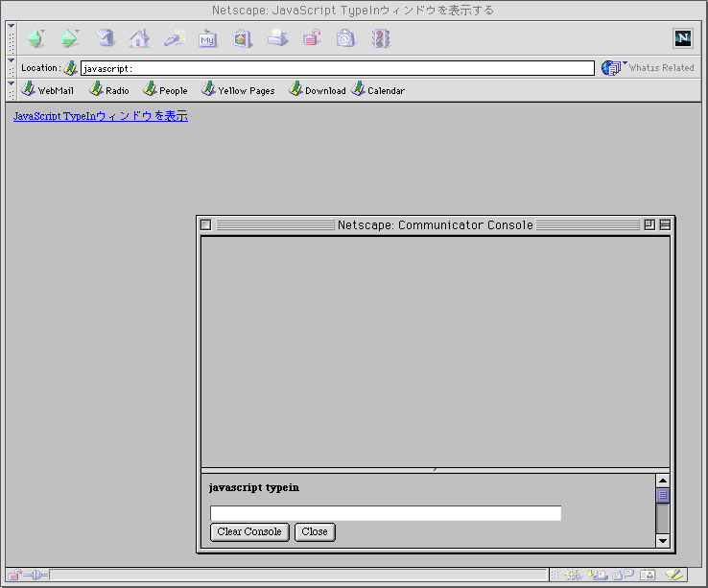Click the JavaScript TypeIn page link
This screenshot has width=708, height=588.
tap(100, 116)
